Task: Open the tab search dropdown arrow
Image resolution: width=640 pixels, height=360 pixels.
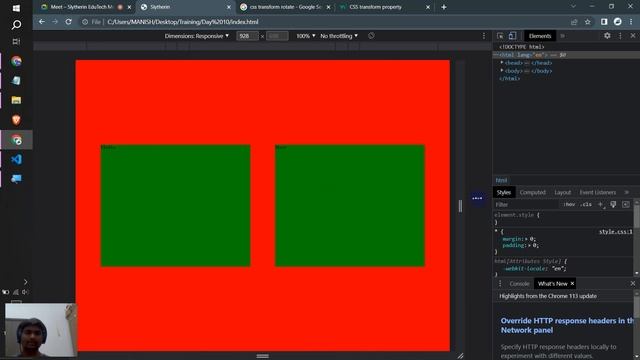Action: (x=573, y=7)
